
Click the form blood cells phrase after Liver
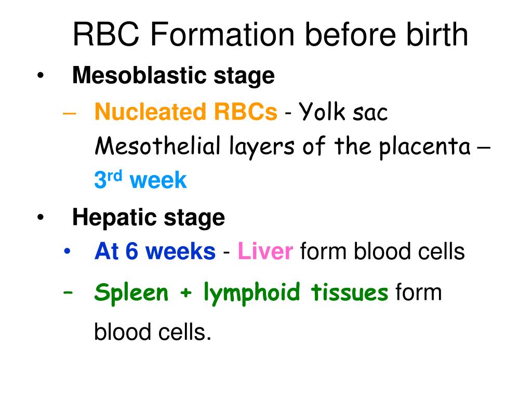point(382,251)
